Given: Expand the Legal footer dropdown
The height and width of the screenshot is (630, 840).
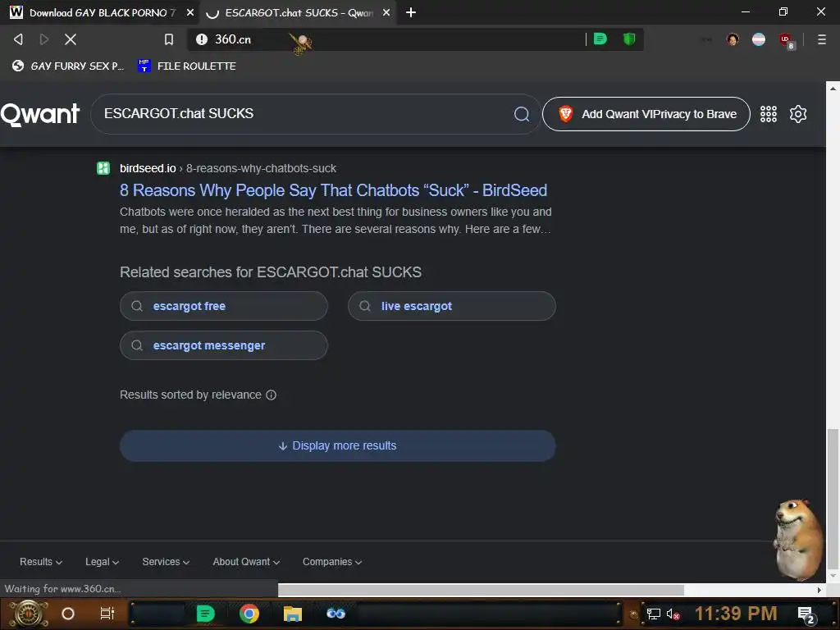Looking at the screenshot, I should [102, 561].
